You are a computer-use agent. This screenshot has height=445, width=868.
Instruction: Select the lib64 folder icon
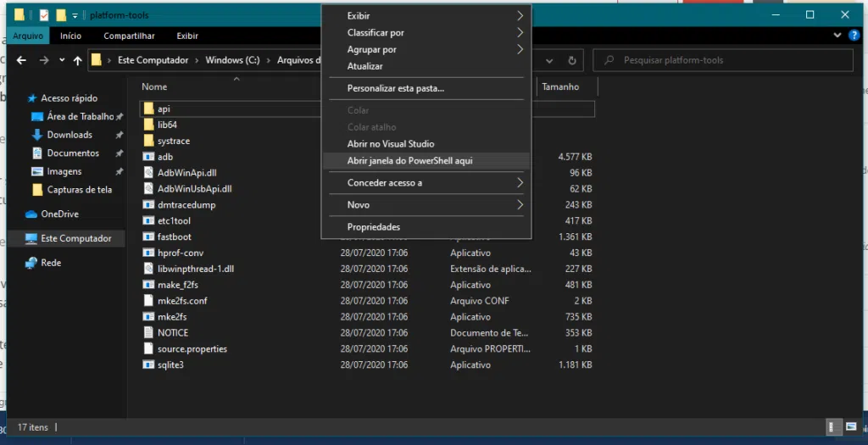tap(148, 125)
